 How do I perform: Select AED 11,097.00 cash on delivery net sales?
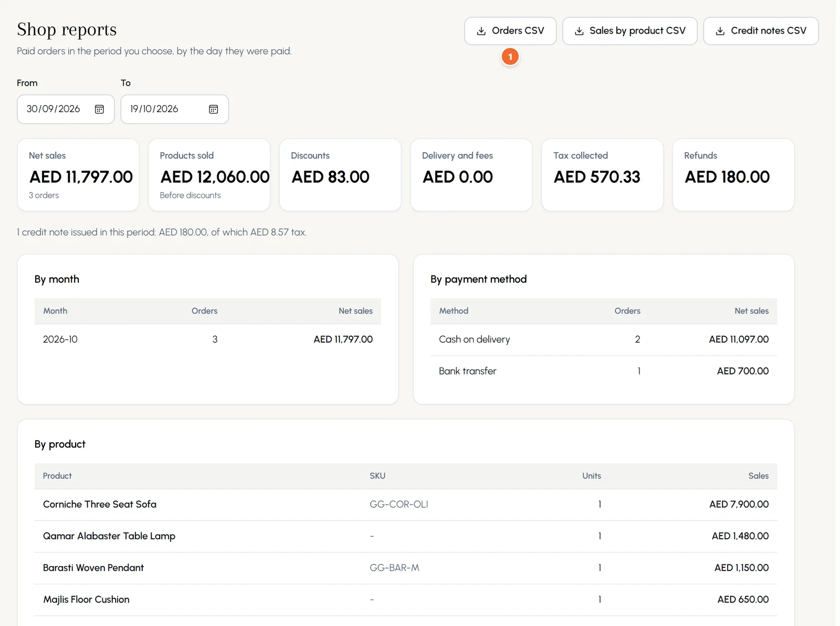(x=739, y=340)
